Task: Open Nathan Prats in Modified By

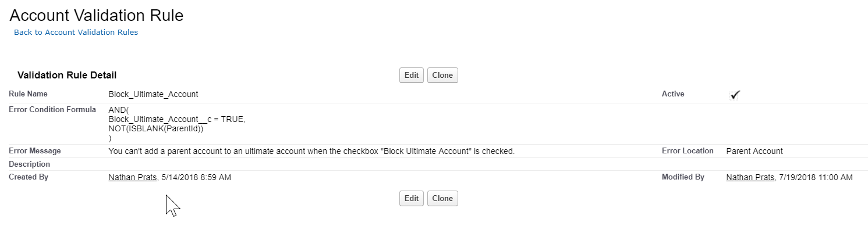Action: (x=750, y=177)
